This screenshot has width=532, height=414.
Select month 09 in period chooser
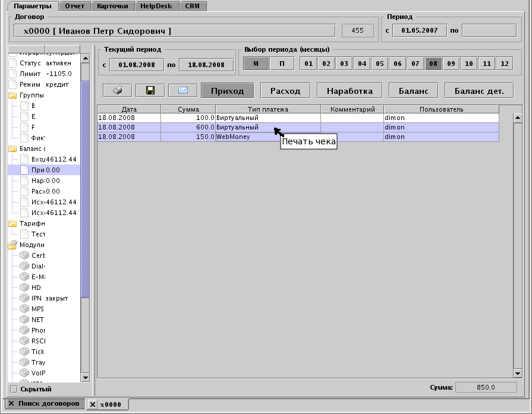[x=451, y=64]
